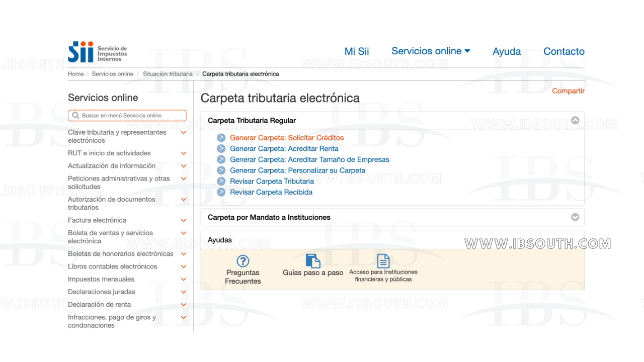The height and width of the screenshot is (362, 644).
Task: Expand the Declaración de renta sidebar item
Action: click(x=184, y=305)
